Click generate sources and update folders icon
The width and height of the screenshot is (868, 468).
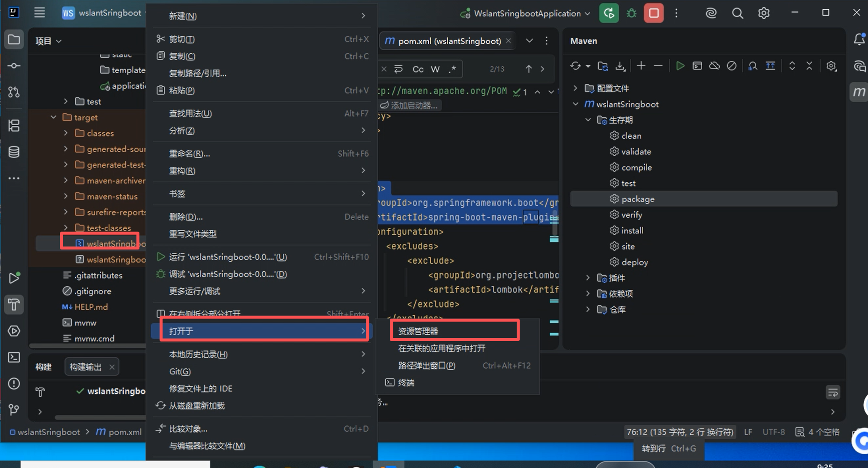click(x=603, y=66)
